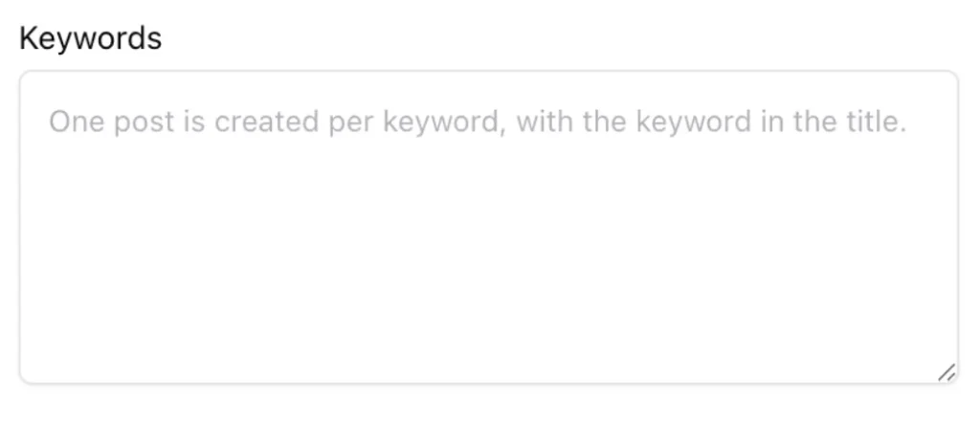Select the resize corner of Keywords textarea
The width and height of the screenshot is (980, 424).
pos(947,372)
